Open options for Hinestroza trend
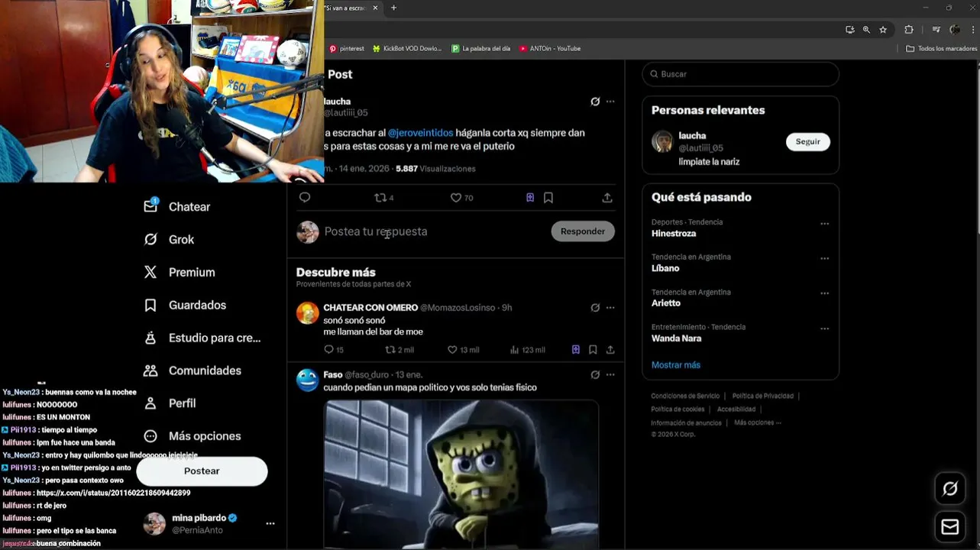The height and width of the screenshot is (550, 980). tap(824, 224)
